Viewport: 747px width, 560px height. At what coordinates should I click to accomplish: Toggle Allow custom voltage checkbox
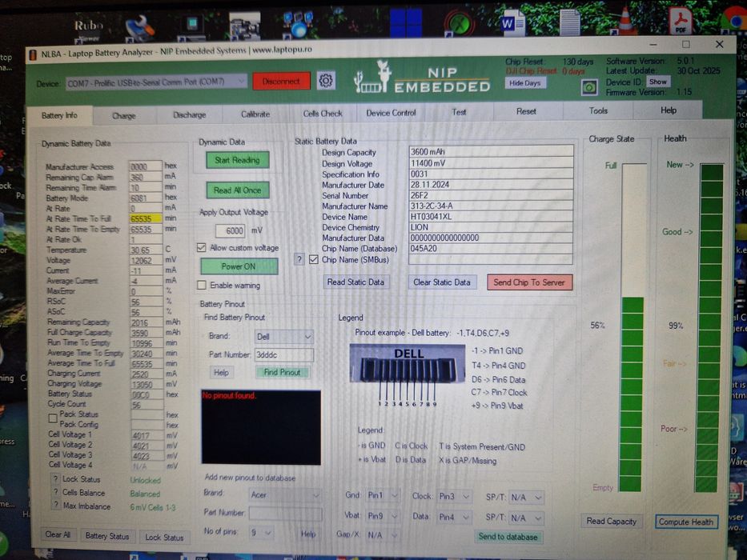click(x=202, y=248)
